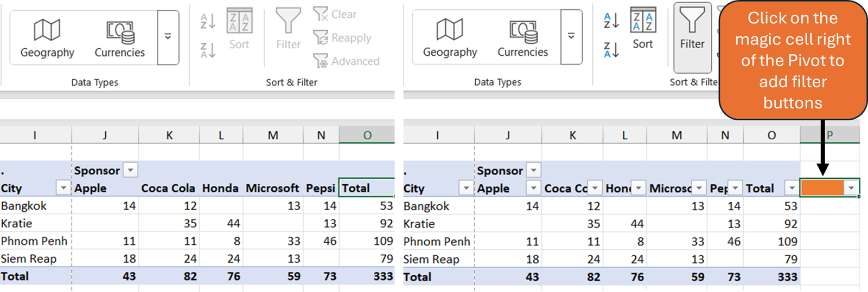This screenshot has height=292, width=868.
Task: Click the greyed-out Filter funnel icon
Action: click(288, 22)
